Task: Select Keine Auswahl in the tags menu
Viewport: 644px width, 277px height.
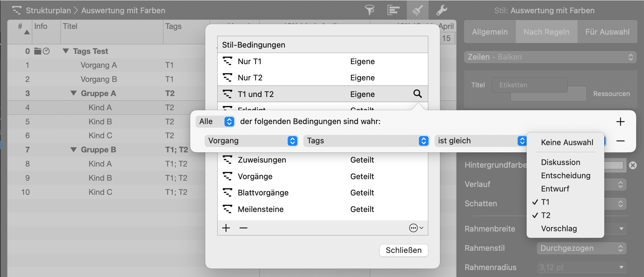Action: pyautogui.click(x=567, y=142)
